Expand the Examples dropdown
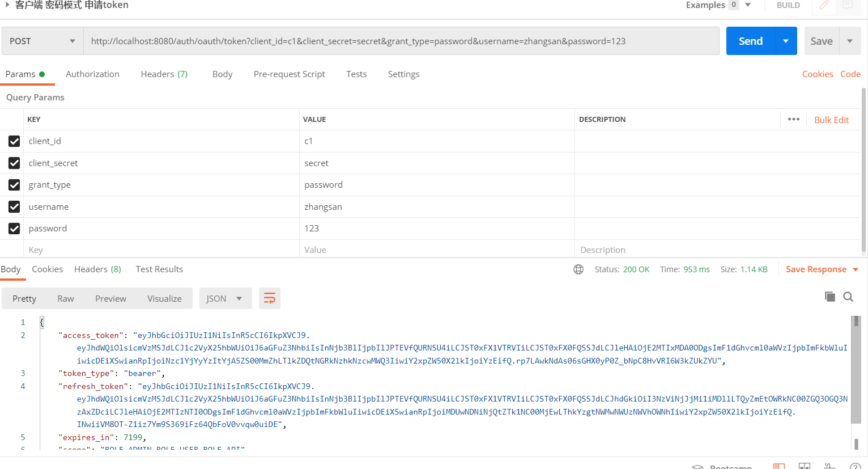 pyautogui.click(x=748, y=5)
